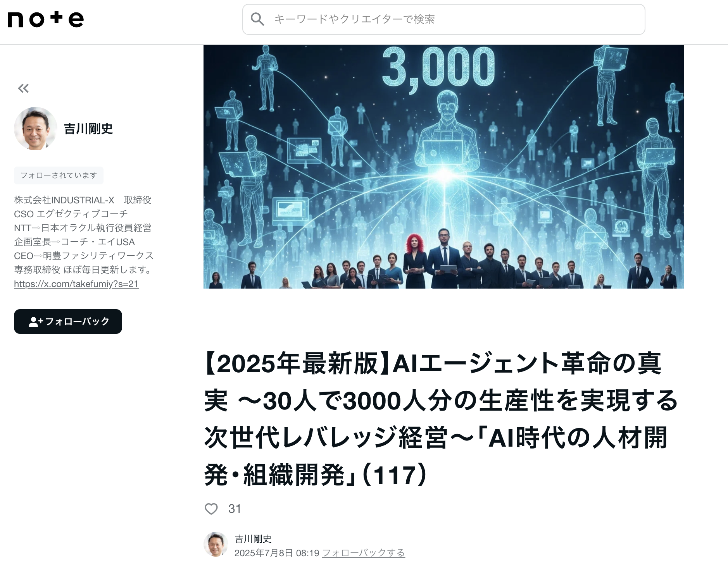Click the article title heading

point(440,419)
